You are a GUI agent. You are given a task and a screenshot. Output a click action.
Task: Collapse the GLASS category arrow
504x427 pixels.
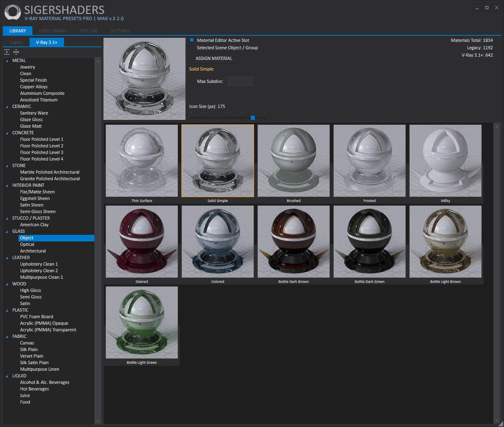click(x=7, y=232)
